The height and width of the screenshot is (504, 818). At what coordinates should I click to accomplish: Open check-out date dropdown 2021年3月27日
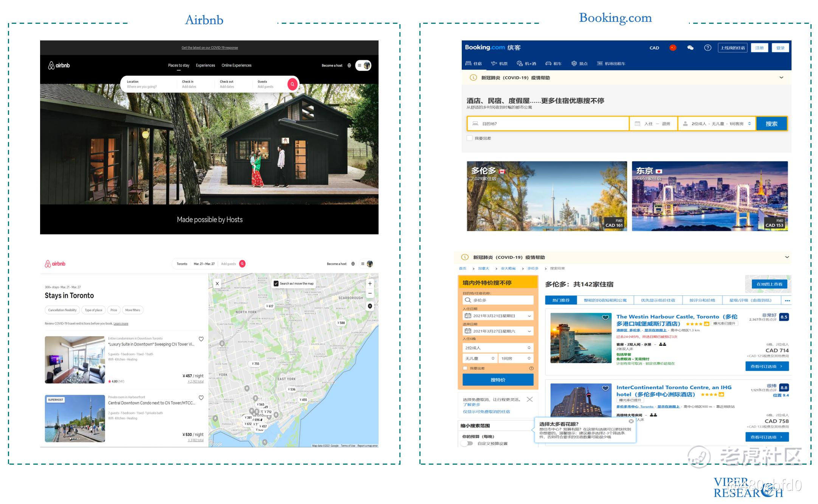pyautogui.click(x=498, y=331)
